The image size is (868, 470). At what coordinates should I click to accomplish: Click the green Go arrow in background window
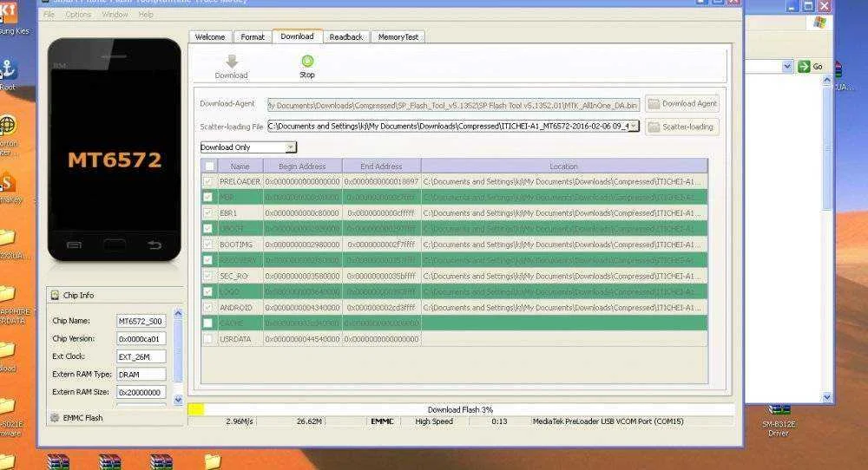(804, 67)
